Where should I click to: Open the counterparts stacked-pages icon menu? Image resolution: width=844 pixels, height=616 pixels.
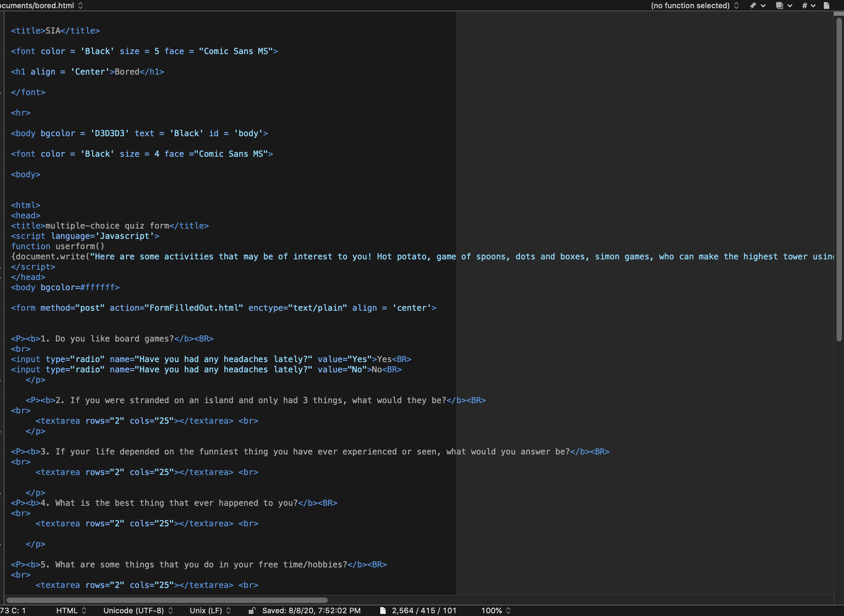pyautogui.click(x=780, y=5)
